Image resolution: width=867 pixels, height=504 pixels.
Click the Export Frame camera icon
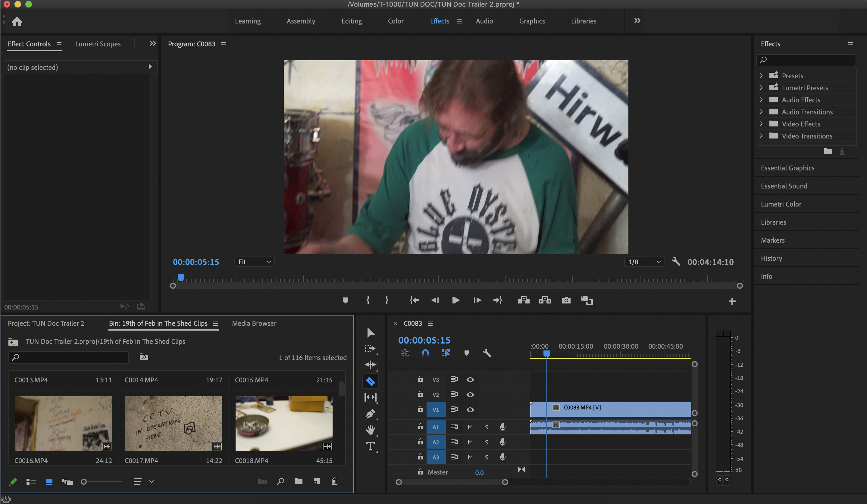click(566, 300)
